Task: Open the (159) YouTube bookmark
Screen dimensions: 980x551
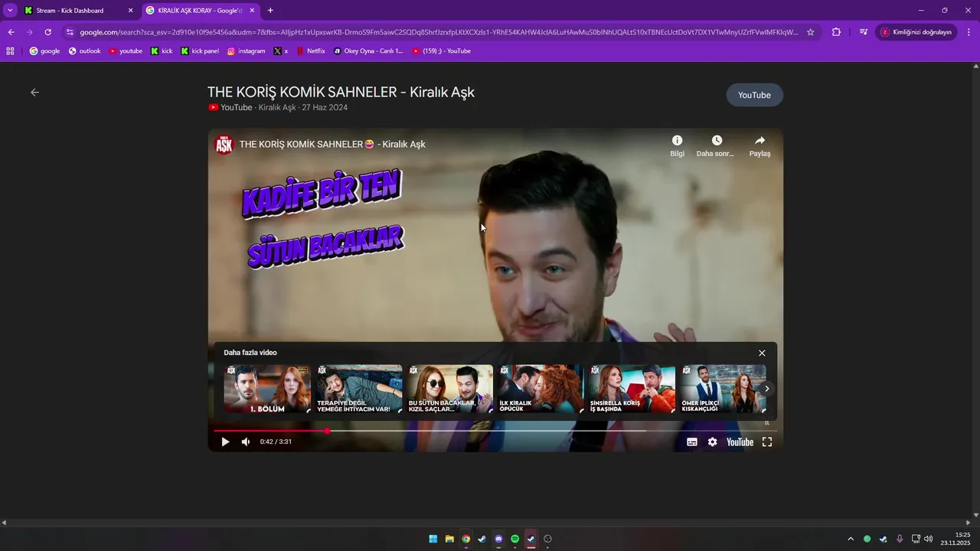Action: (x=441, y=51)
